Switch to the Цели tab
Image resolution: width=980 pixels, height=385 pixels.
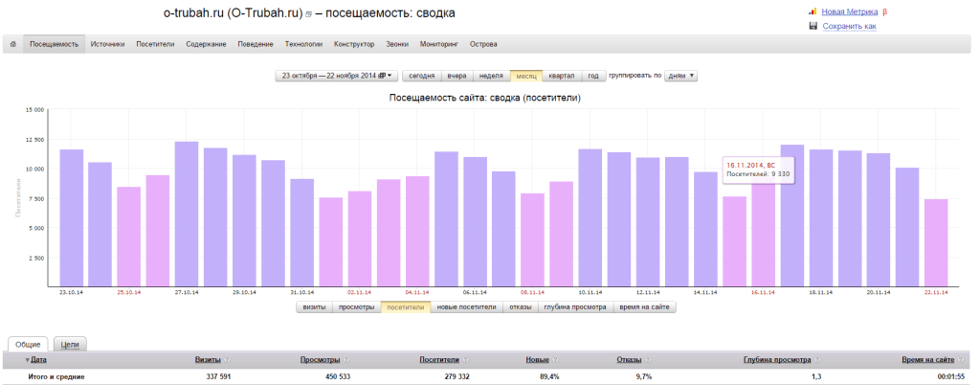click(x=69, y=343)
